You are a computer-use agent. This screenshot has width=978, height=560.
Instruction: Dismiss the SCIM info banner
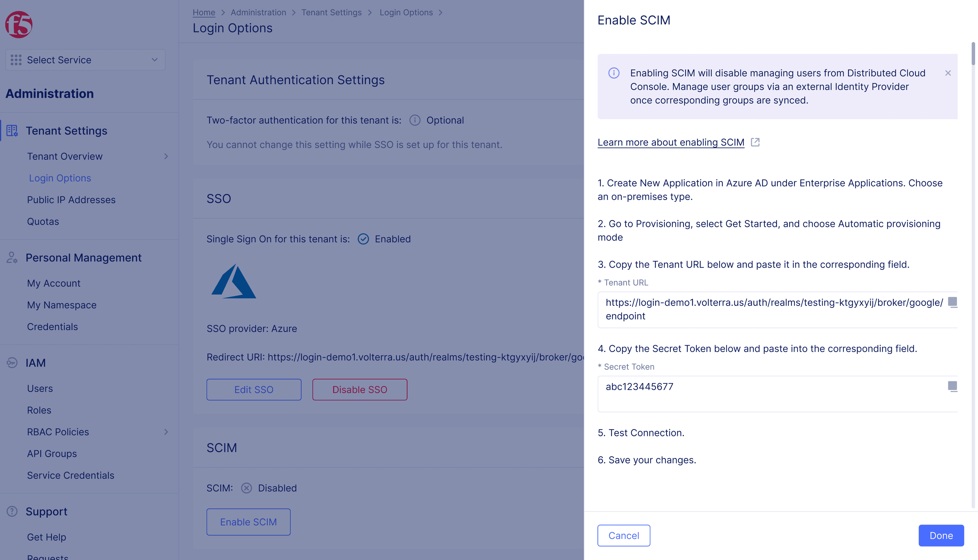coord(948,73)
